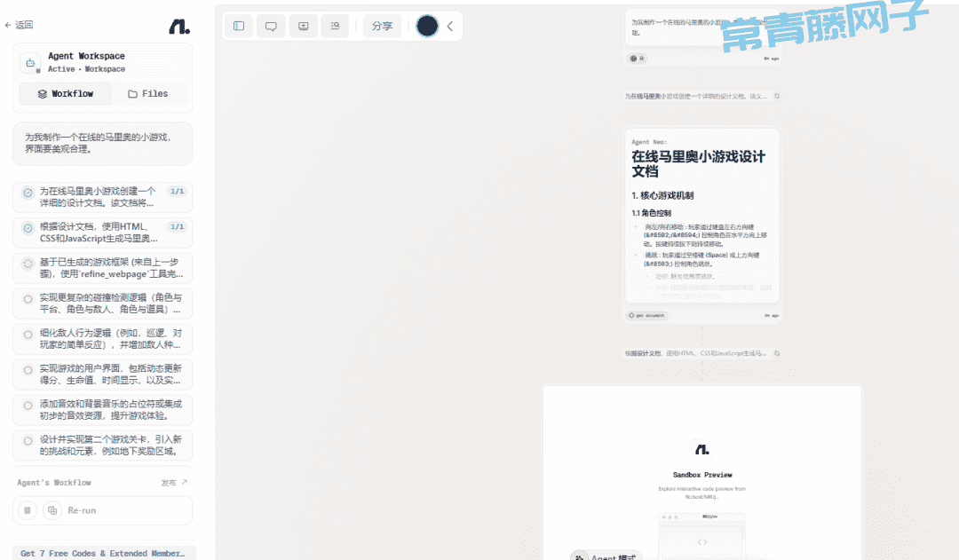959x560 pixels.
Task: Click the add-frame plus icon in toolbar
Action: click(304, 26)
